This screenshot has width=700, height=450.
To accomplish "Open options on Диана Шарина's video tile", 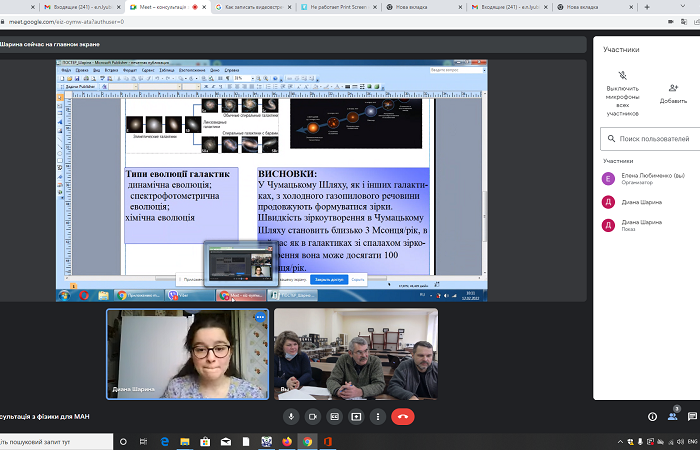I will click(260, 316).
